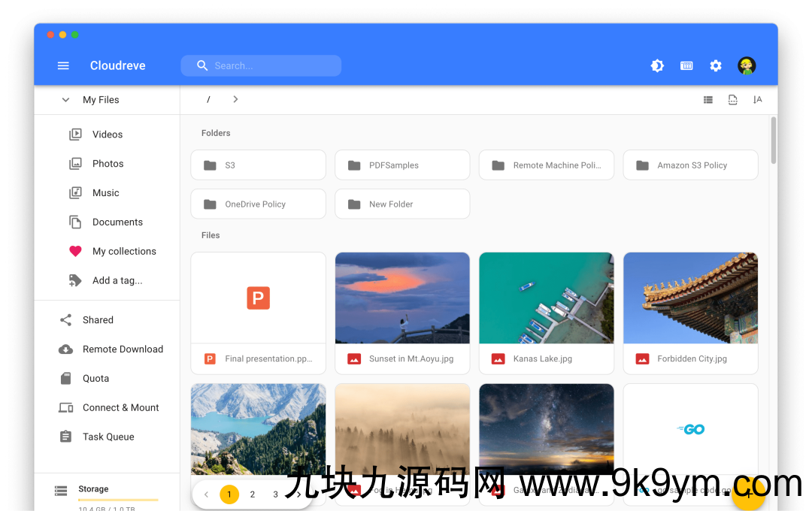Image resolution: width=812 pixels, height=511 pixels.
Task: Open Videos in the sidebar
Action: [107, 135]
